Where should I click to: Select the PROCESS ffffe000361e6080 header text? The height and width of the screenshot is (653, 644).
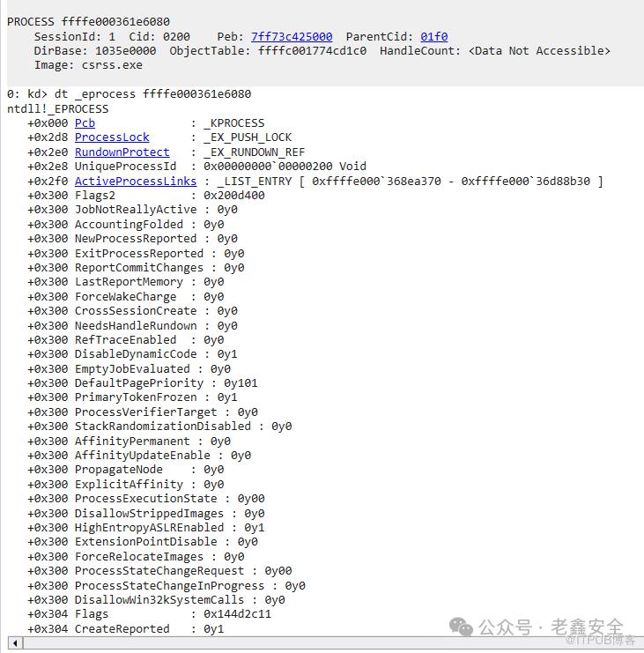(88, 22)
